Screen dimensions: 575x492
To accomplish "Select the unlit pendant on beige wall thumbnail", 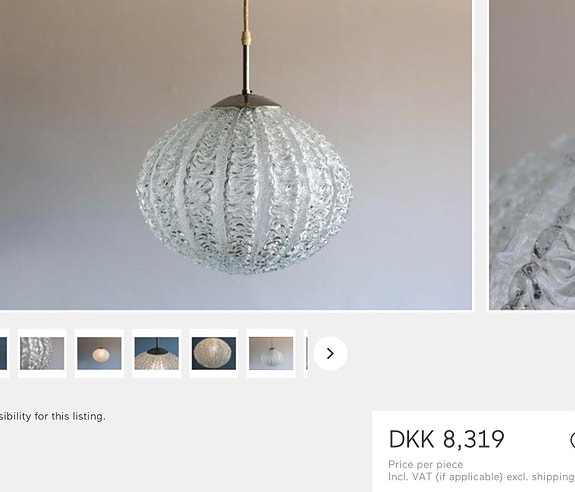I will (271, 353).
